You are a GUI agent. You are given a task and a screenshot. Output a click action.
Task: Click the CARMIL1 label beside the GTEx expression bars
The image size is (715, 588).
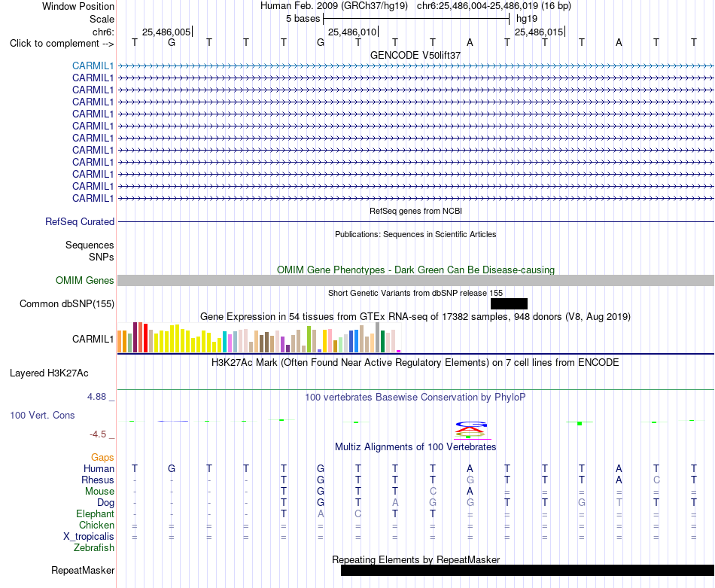pyautogui.click(x=93, y=339)
